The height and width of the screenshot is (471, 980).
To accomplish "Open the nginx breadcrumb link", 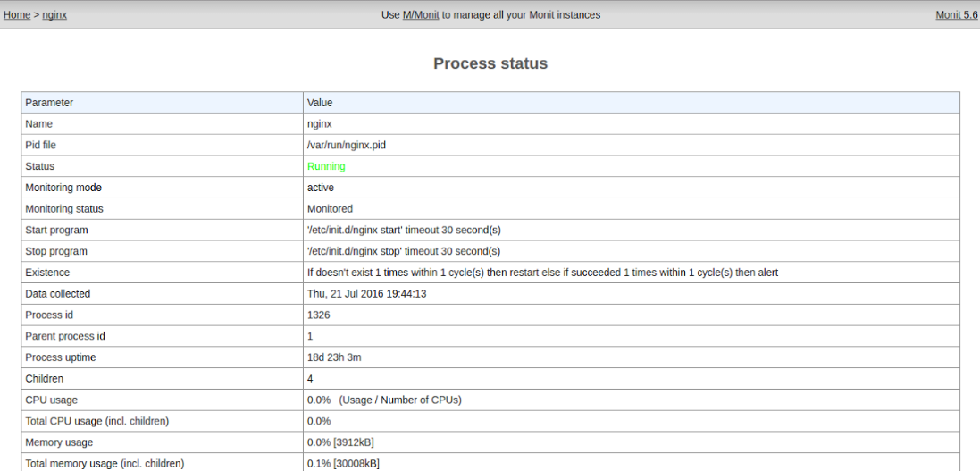I will click(54, 15).
